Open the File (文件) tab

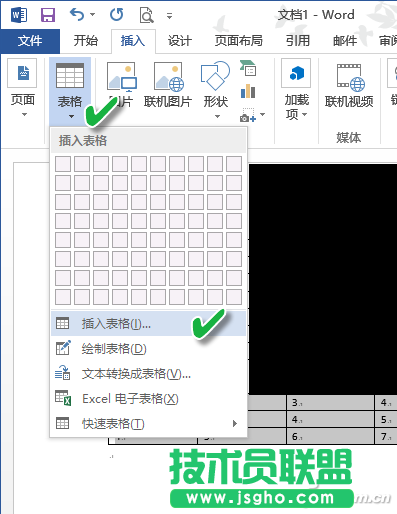(x=30, y=41)
